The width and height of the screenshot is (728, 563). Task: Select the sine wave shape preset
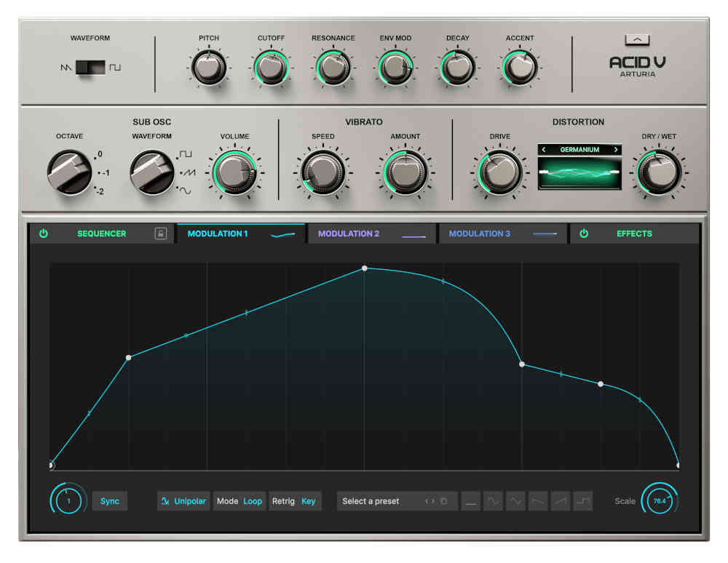coord(494,501)
